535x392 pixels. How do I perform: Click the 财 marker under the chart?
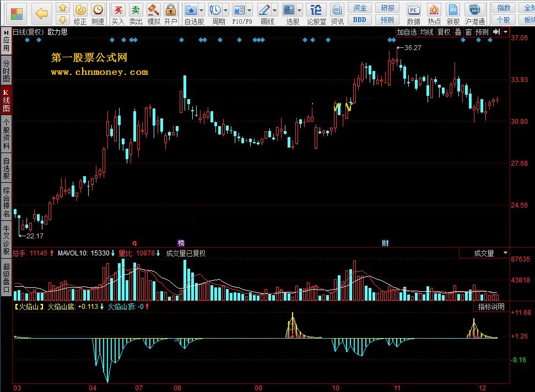385,243
